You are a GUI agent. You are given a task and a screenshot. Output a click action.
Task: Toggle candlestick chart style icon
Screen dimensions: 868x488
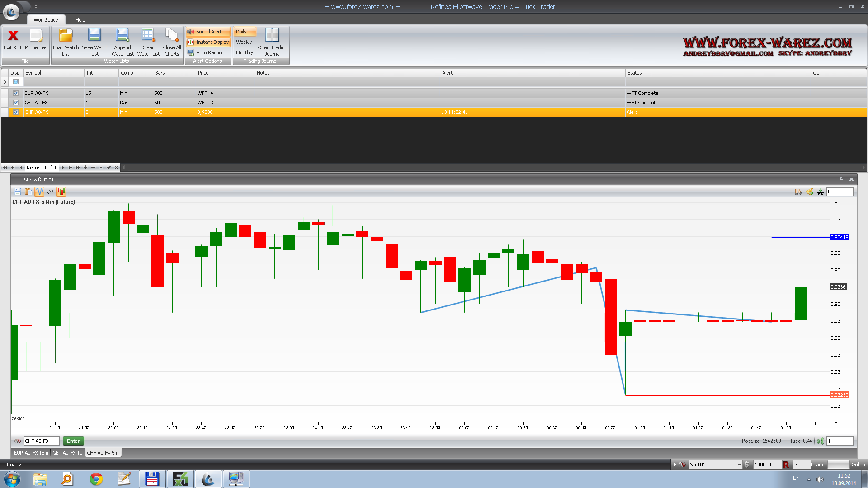(x=61, y=192)
